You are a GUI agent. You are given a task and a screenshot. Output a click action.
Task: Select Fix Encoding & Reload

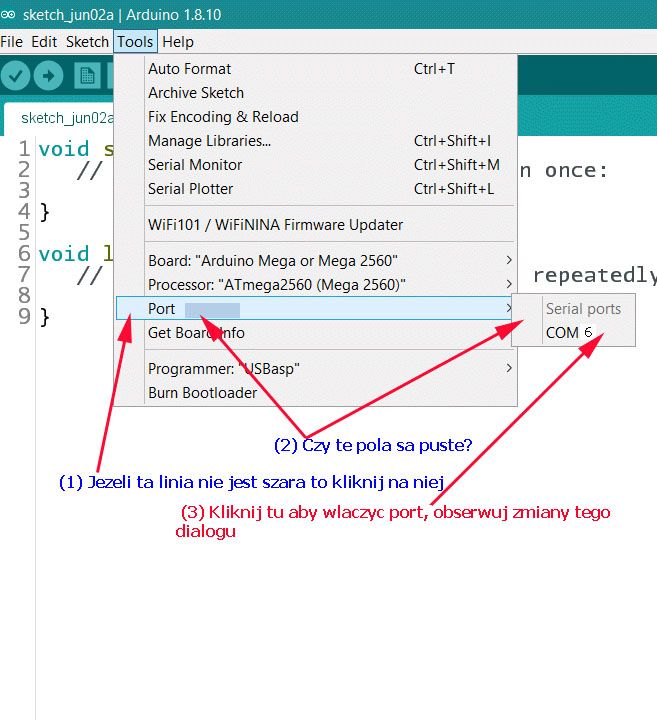(315, 117)
